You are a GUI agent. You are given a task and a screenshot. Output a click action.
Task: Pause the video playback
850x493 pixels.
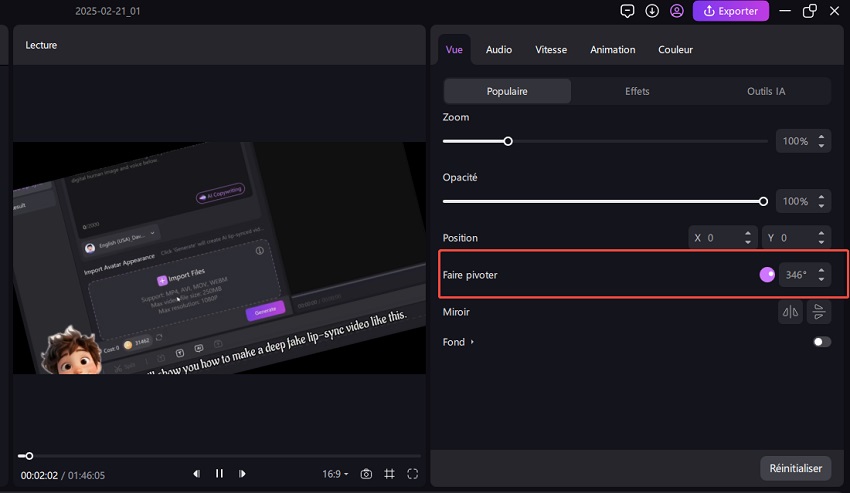click(x=219, y=474)
